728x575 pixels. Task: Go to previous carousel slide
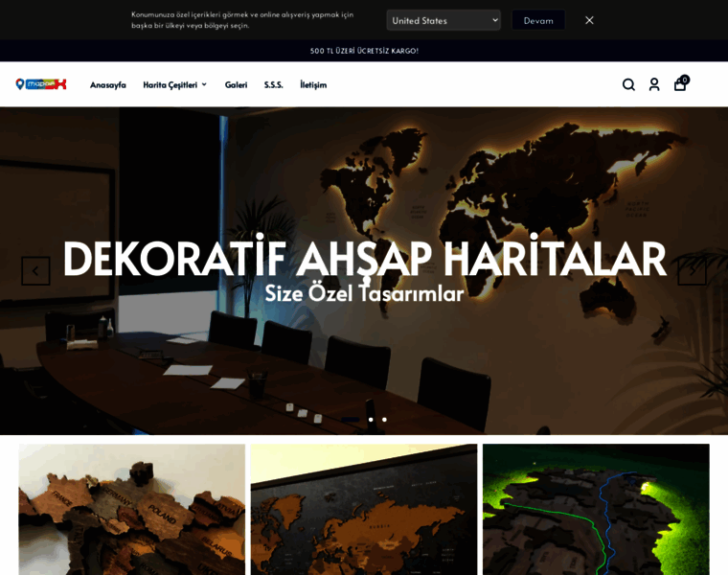point(35,271)
